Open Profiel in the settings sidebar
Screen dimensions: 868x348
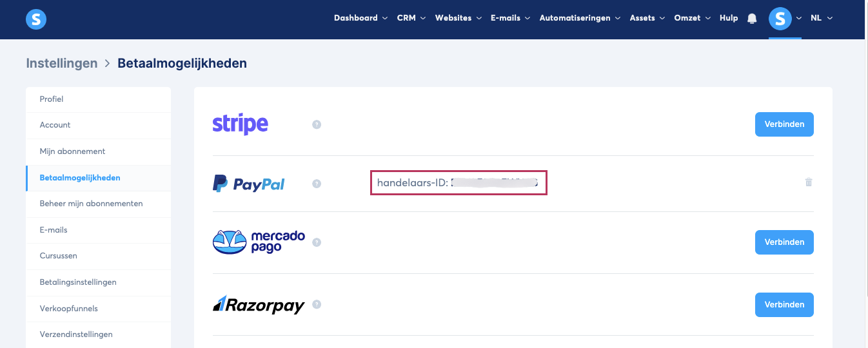98,99
